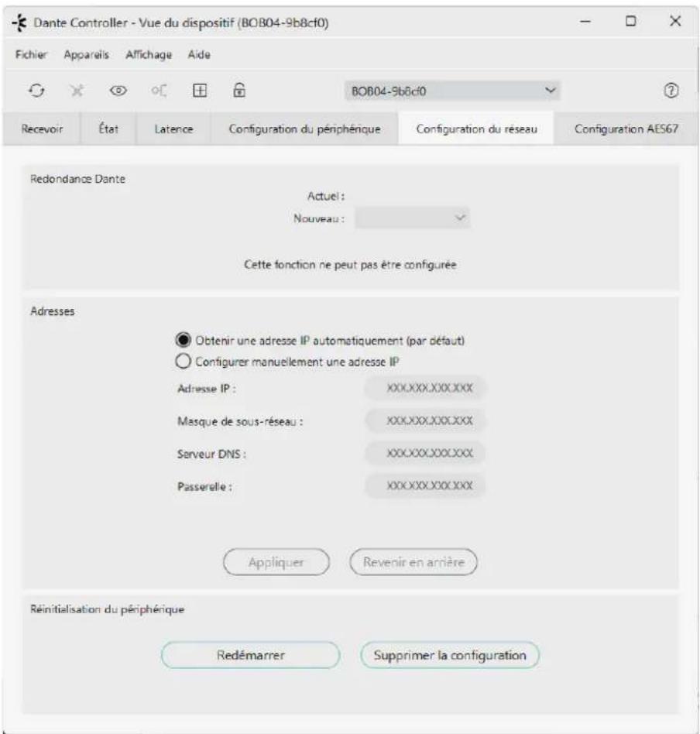Open help with the question mark icon
The image size is (700, 734).
pyautogui.click(x=671, y=91)
